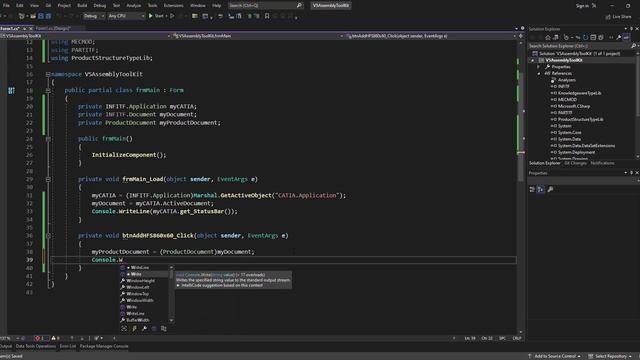Click Property Pages wrench icon in Properties panel
Viewport: 640px width, 360px height.
550,189
